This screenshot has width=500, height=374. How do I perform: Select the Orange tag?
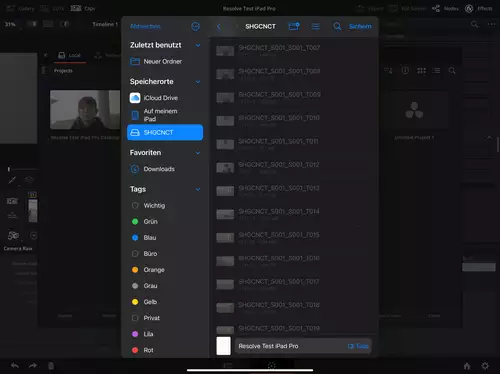(165, 270)
